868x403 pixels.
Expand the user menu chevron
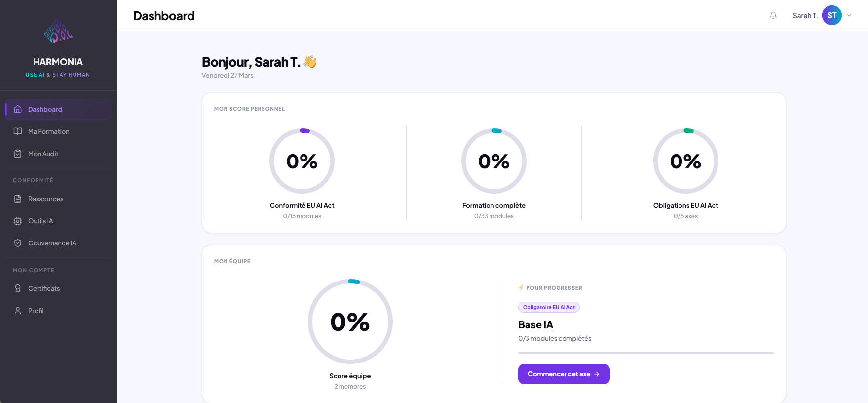pyautogui.click(x=849, y=15)
